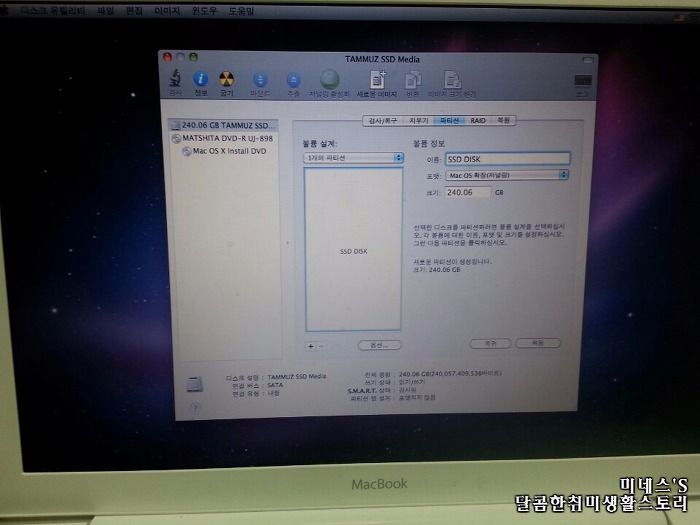Open the Help (도움말) menu
This screenshot has width=700, height=525.
242,11
